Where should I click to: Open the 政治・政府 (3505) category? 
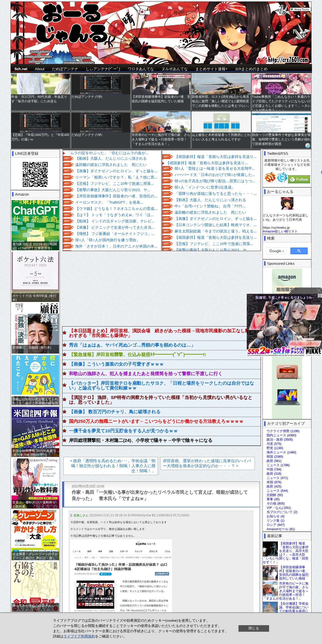(280, 439)
